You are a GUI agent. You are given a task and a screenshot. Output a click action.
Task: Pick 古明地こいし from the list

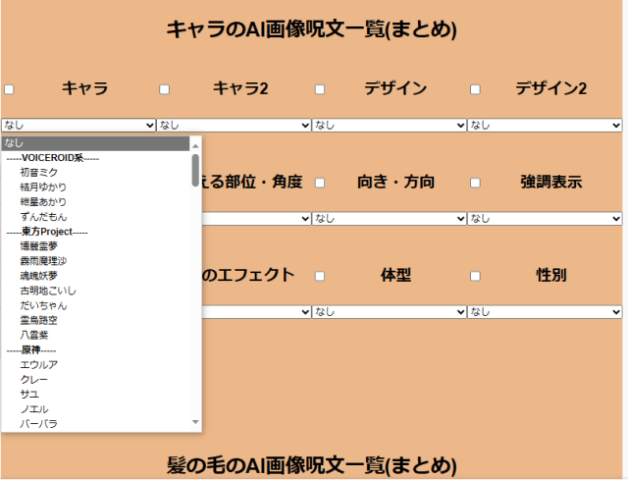point(47,290)
